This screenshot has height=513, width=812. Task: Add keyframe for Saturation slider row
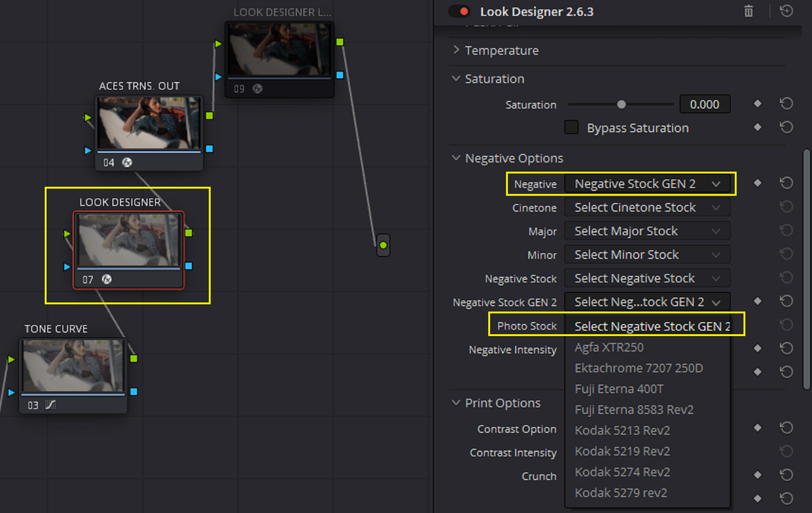point(757,104)
